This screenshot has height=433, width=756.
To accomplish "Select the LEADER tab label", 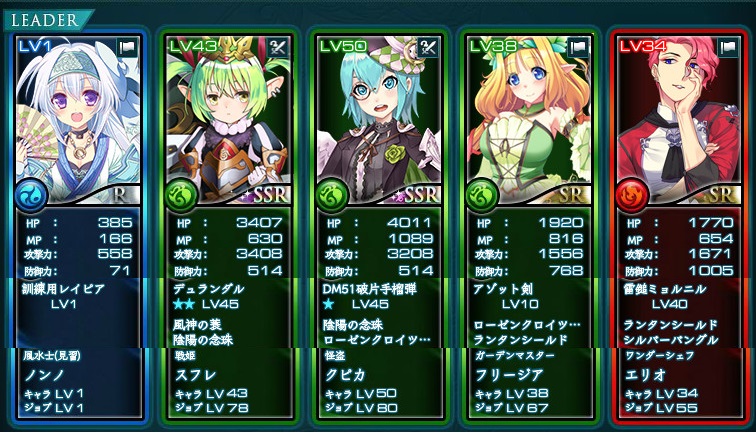I will click(44, 20).
